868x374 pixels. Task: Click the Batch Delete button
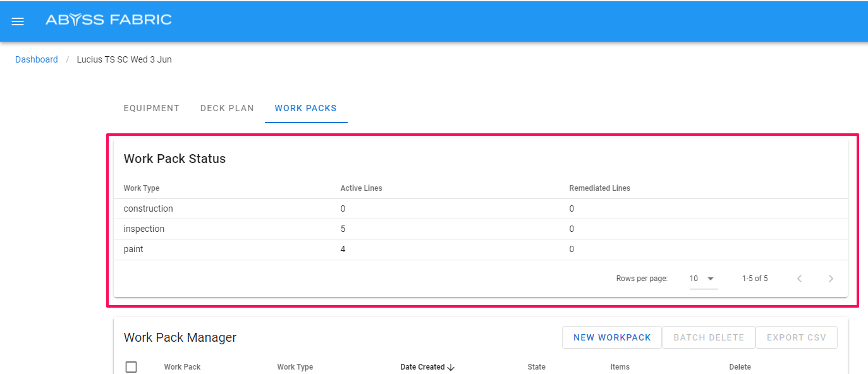coord(708,337)
